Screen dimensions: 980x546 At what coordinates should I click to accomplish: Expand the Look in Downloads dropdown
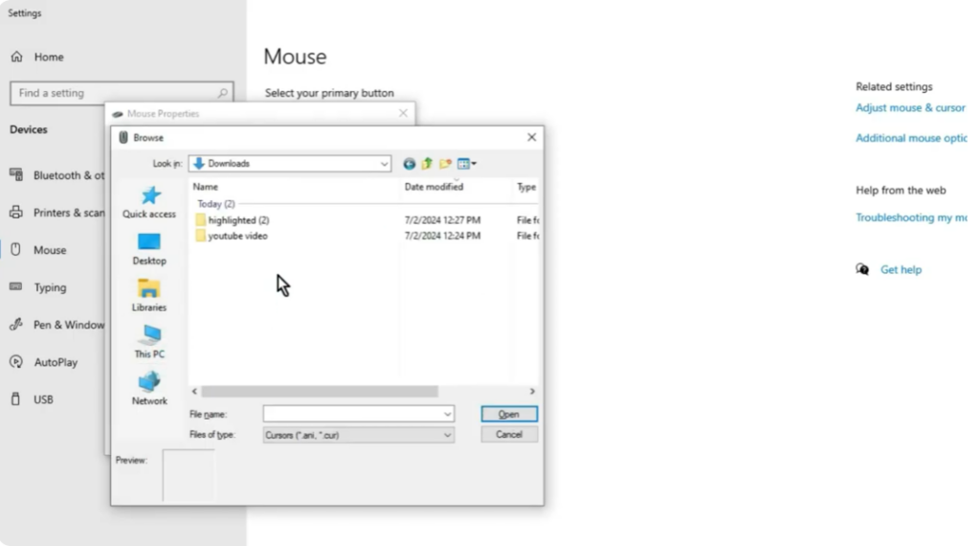click(x=384, y=164)
